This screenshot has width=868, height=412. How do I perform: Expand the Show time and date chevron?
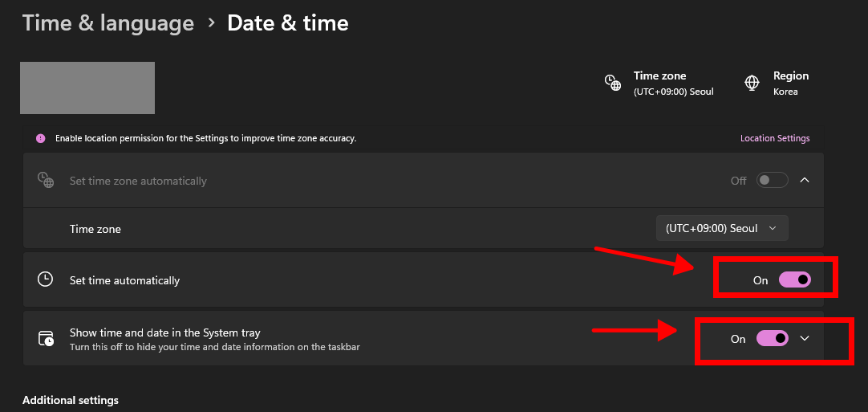point(805,338)
